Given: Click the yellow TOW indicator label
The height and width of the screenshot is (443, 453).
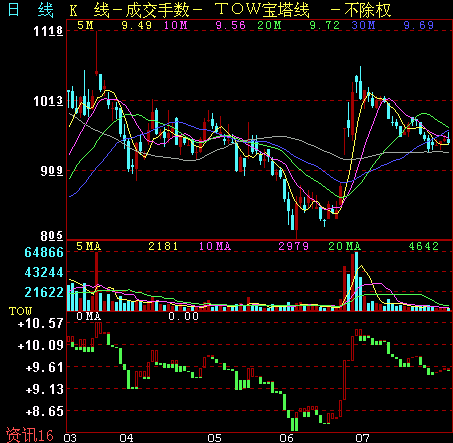Looking at the screenshot, I should [20, 311].
